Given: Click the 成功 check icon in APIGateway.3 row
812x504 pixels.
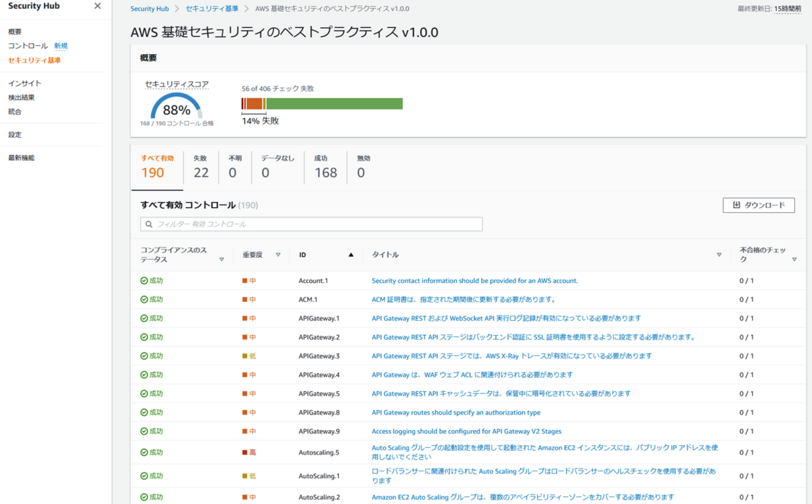Looking at the screenshot, I should pyautogui.click(x=144, y=356).
